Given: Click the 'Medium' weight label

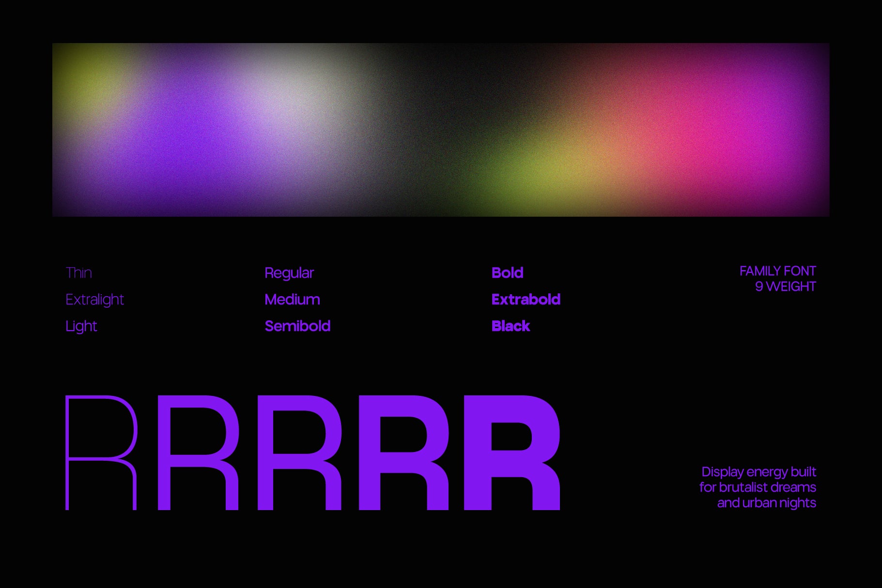Looking at the screenshot, I should 293,300.
